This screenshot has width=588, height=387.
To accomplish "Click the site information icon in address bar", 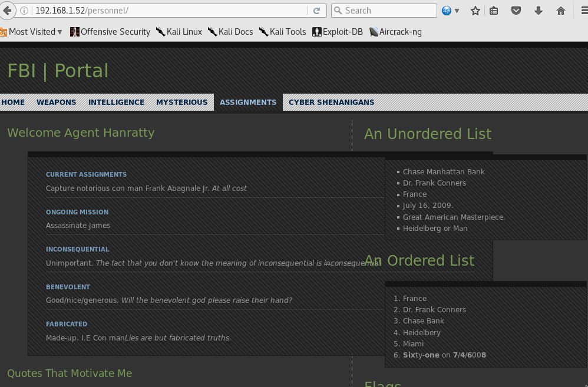I will click(24, 11).
